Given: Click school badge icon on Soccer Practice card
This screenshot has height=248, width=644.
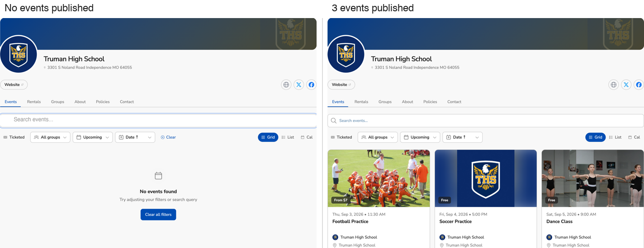Looking at the screenshot, I should pos(442,237).
